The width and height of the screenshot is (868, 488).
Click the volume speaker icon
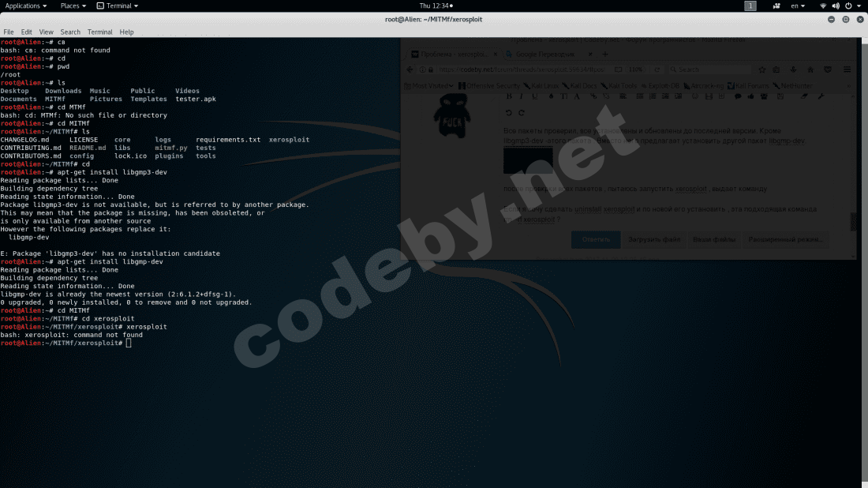[x=836, y=6]
